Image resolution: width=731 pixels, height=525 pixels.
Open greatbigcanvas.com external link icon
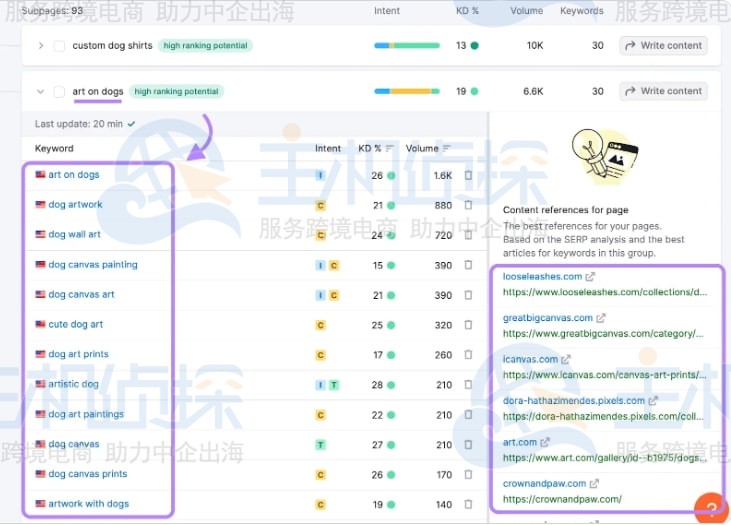(x=600, y=318)
